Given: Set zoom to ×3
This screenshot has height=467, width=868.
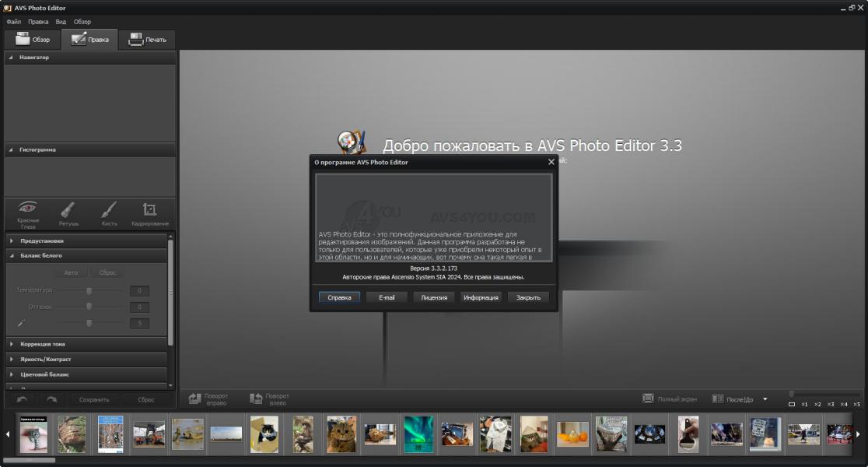Looking at the screenshot, I should 831,405.
